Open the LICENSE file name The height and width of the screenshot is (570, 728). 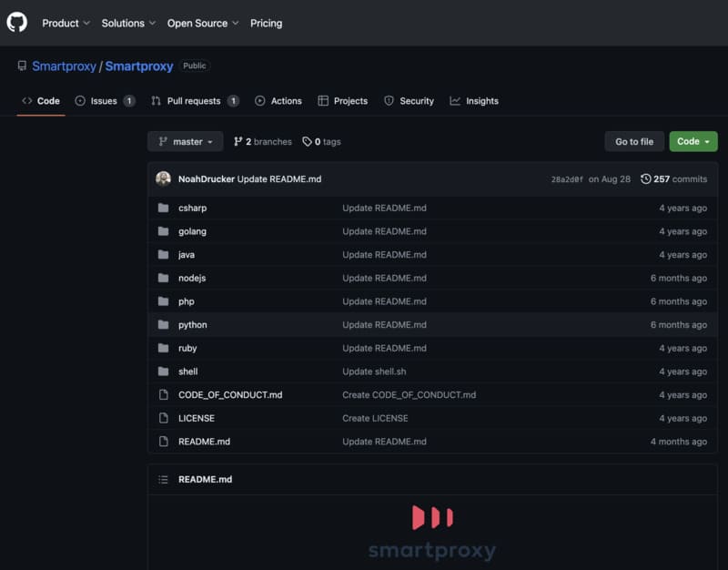point(197,418)
